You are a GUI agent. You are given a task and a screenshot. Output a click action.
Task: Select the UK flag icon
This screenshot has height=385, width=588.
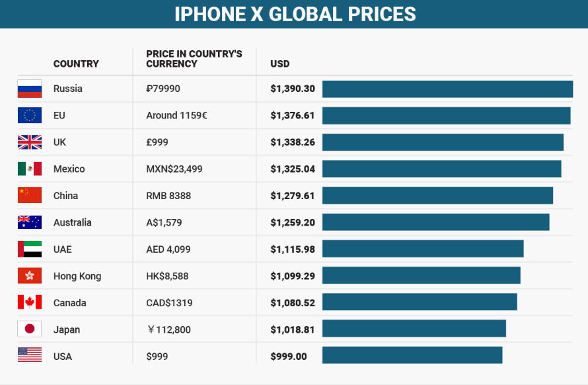(30, 142)
